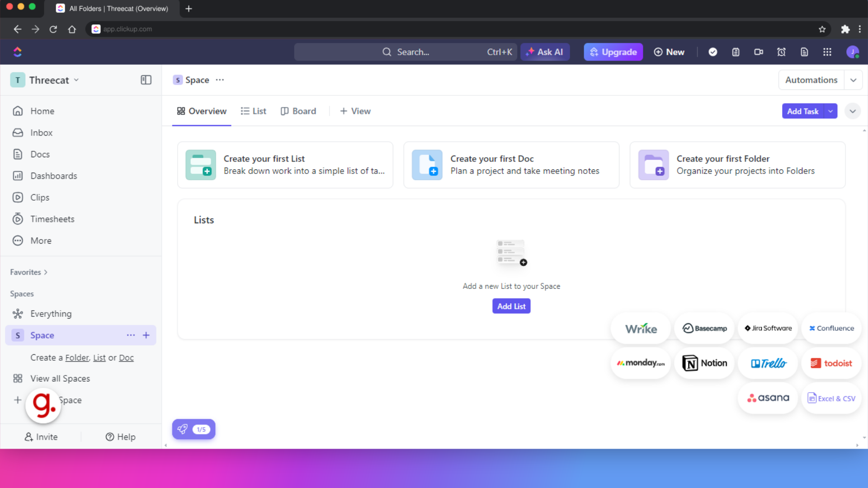Click the Folder link in sidebar
The height and width of the screenshot is (488, 868).
click(77, 358)
